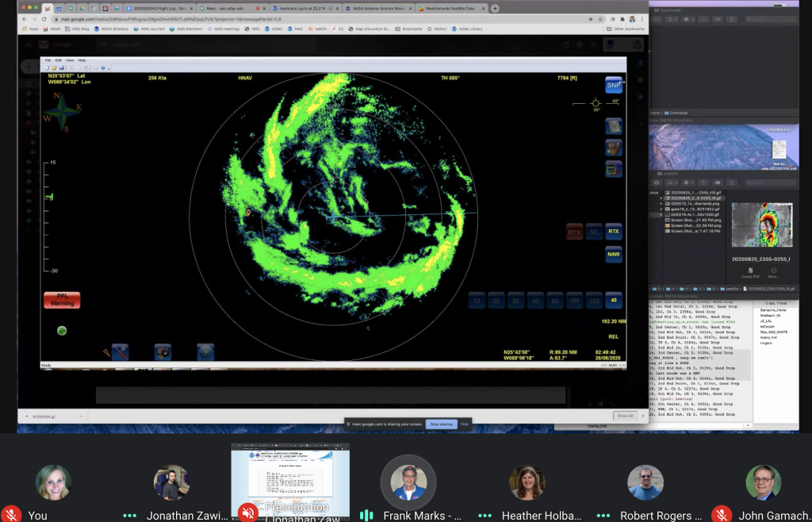Switch to the Flight Log browser tab
This screenshot has width=812, height=522.
coord(160,9)
